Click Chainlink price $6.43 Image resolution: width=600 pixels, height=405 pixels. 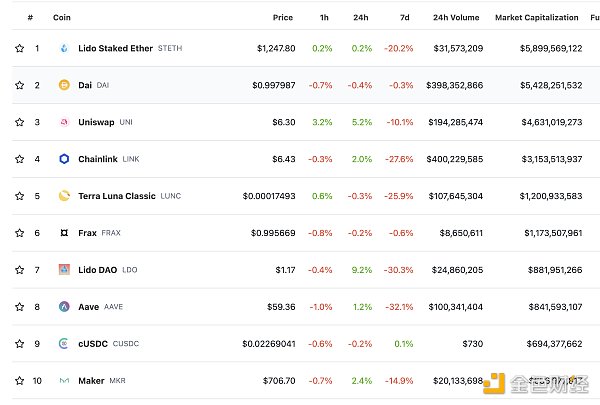tap(284, 159)
